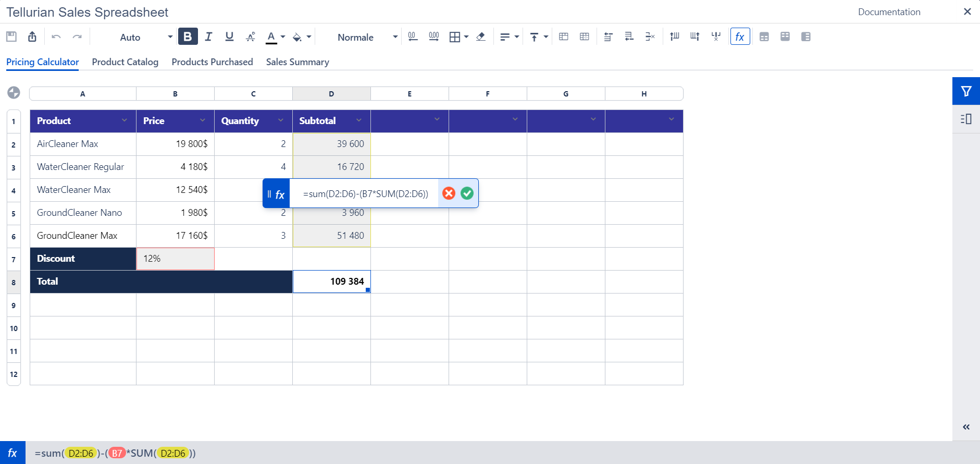Click the delete column icon
980x464 pixels.
[x=716, y=36]
